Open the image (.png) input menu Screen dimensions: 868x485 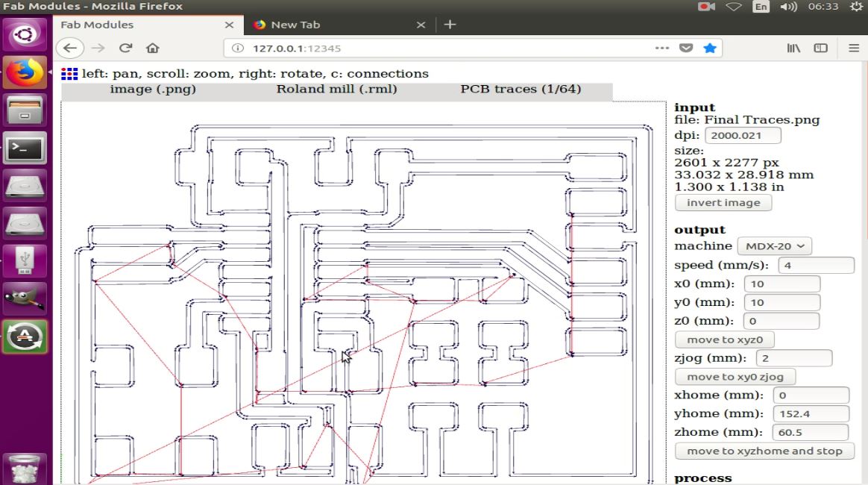(153, 89)
